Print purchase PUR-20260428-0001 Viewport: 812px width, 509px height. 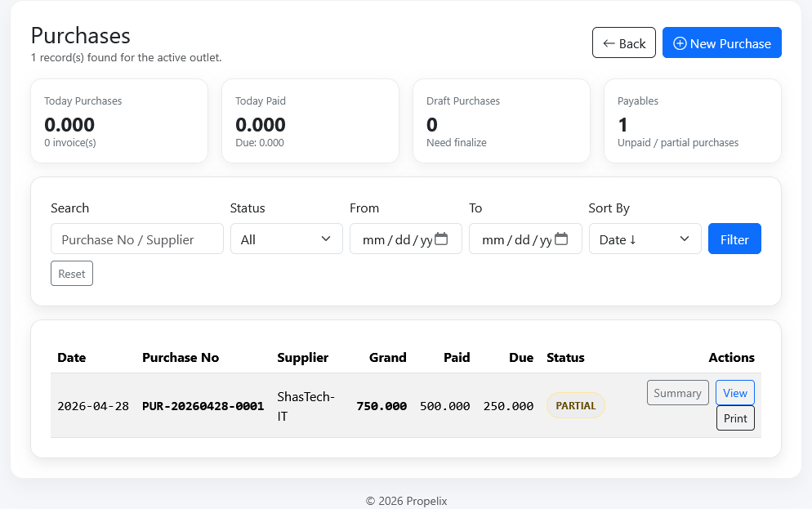pyautogui.click(x=735, y=418)
